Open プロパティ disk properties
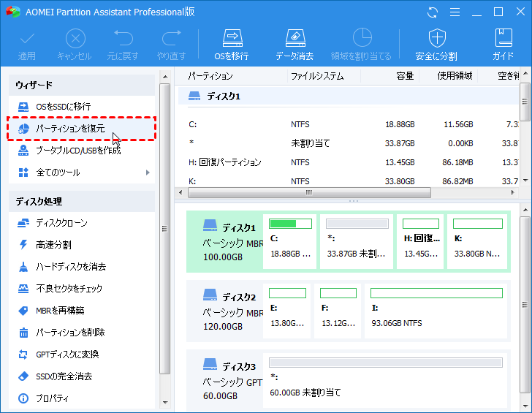 81,398
